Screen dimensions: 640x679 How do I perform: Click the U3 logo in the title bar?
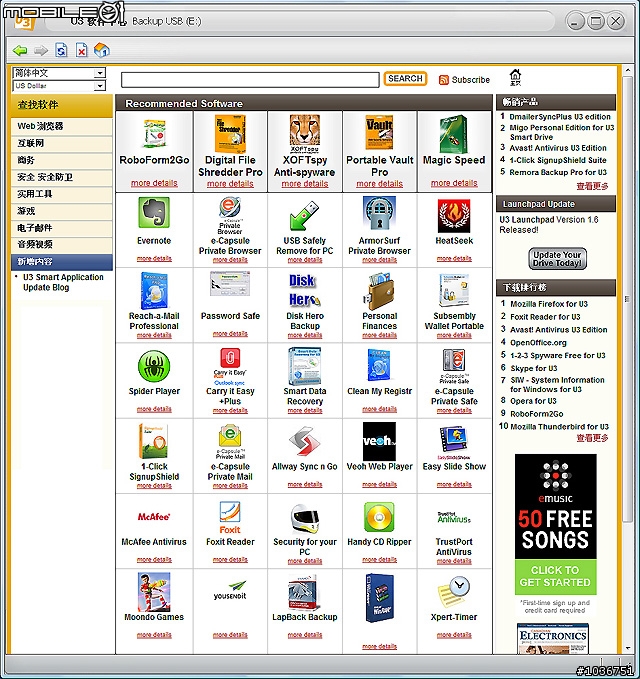pos(24,21)
